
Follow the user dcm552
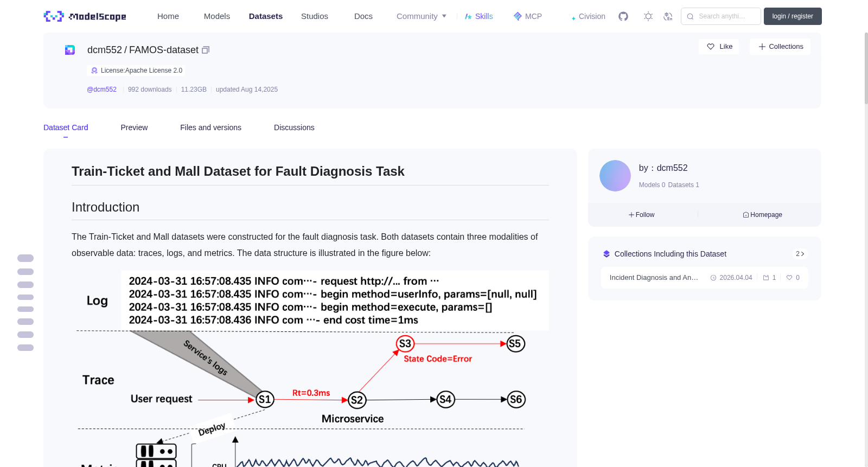coord(642,215)
